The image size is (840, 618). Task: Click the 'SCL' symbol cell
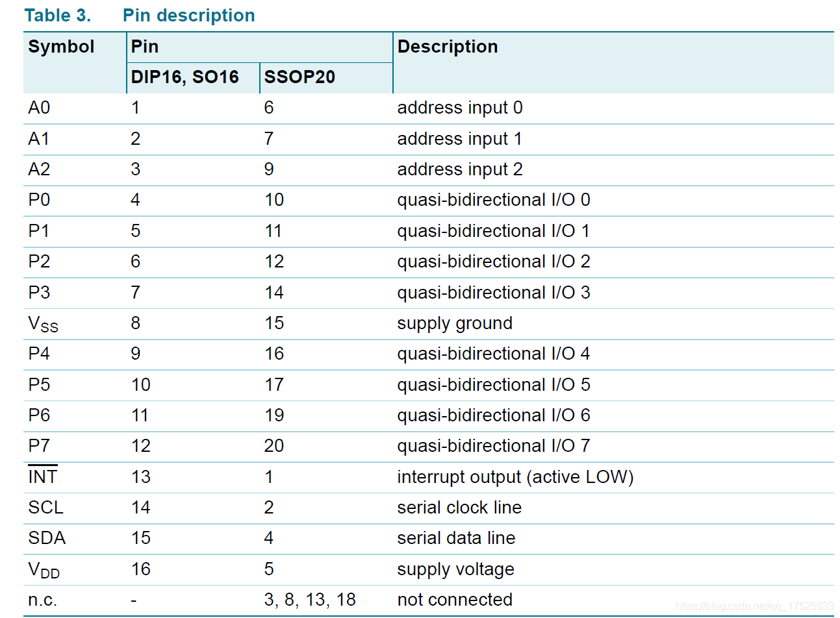46,508
